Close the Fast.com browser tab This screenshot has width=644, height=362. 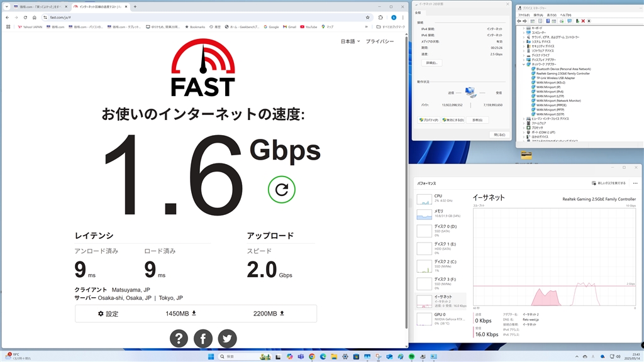[126, 6]
